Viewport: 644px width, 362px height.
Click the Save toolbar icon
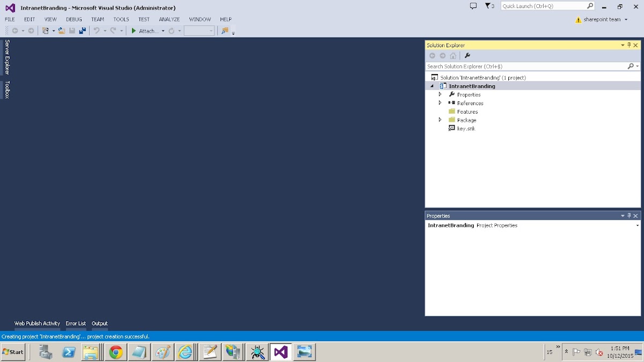(72, 31)
